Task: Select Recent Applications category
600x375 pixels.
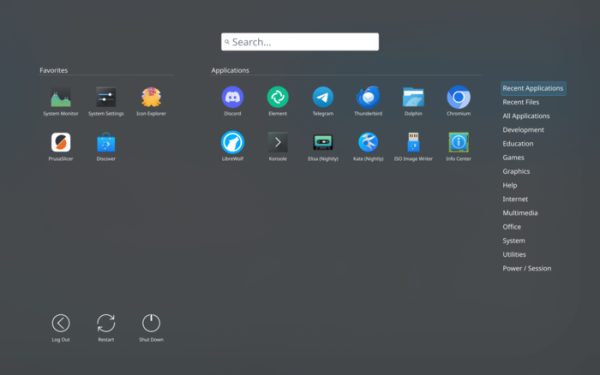Action: (533, 88)
